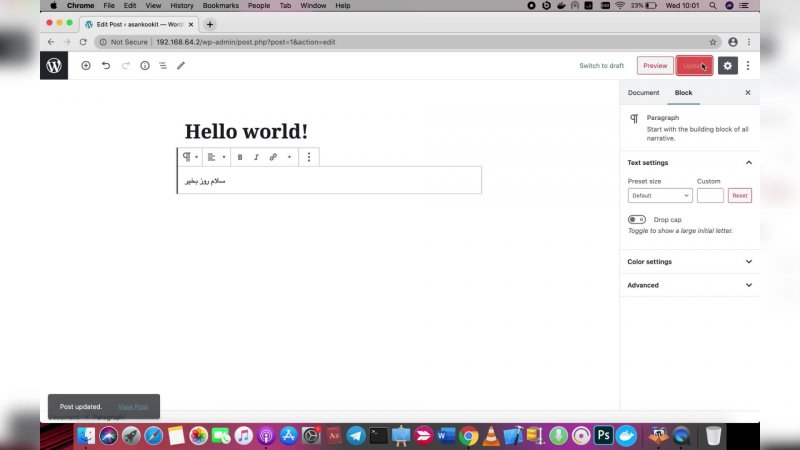Undo the last edit
Screen dimensions: 800x450
106,66
